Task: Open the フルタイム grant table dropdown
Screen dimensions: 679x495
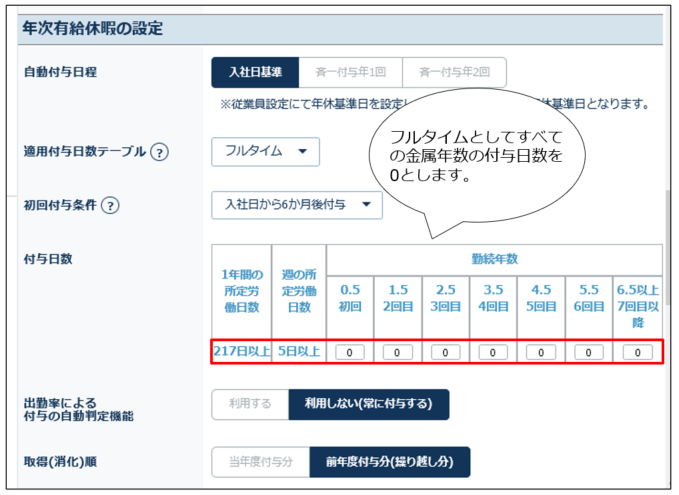Action: click(x=265, y=152)
